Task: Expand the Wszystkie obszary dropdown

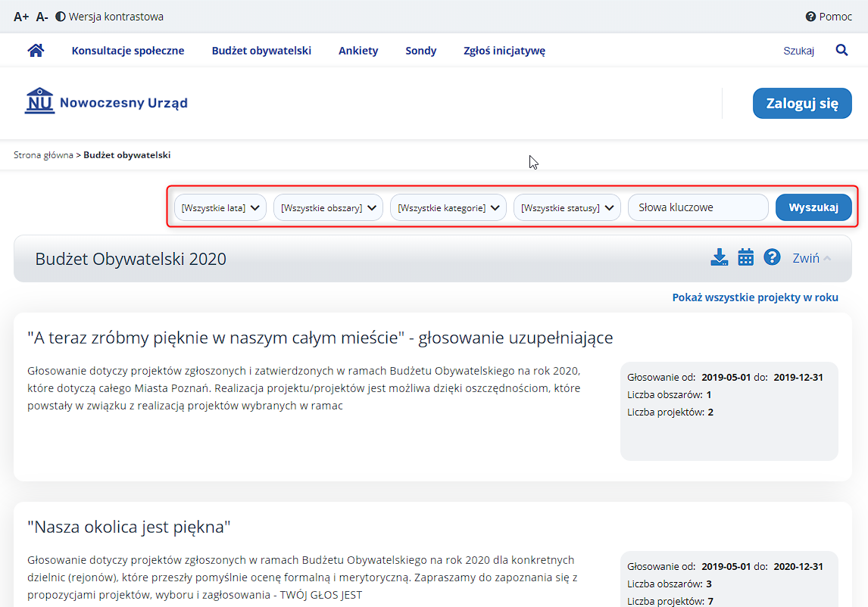Action: coord(328,207)
